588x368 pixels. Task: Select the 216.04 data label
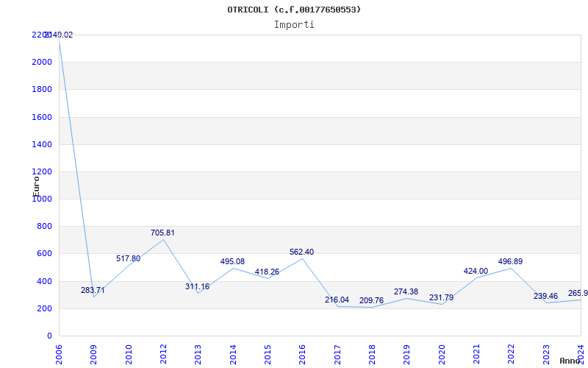tap(337, 300)
